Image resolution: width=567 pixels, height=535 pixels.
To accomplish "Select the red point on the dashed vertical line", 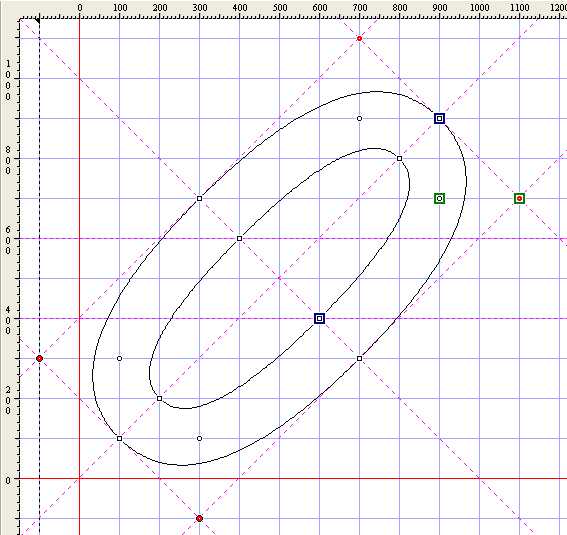I will [x=39, y=359].
